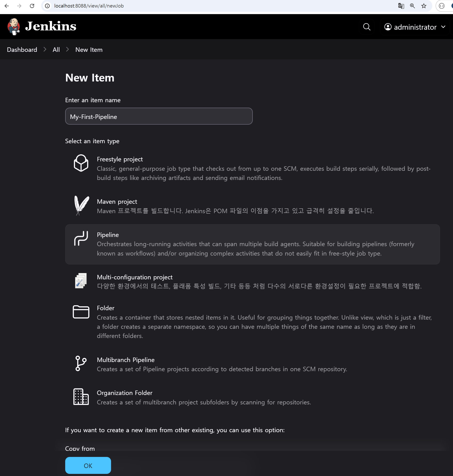Open the search magnifier icon in header
This screenshot has width=453, height=476.
(x=367, y=27)
